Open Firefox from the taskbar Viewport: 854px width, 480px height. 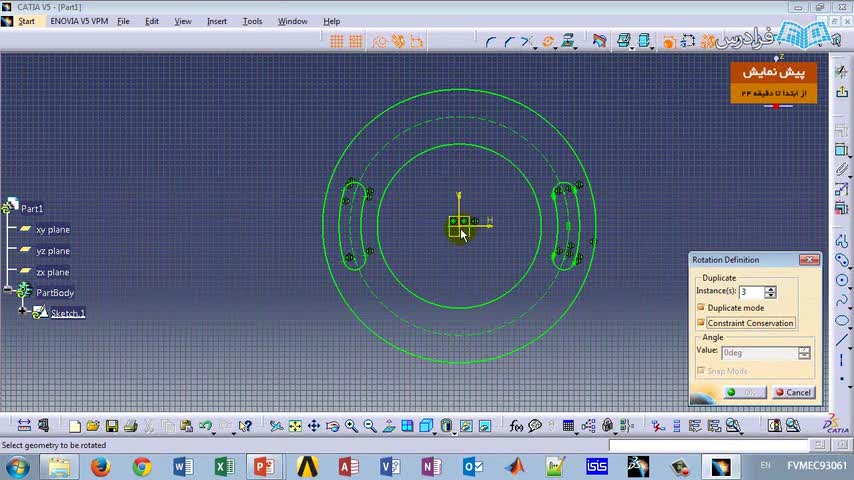click(100, 467)
